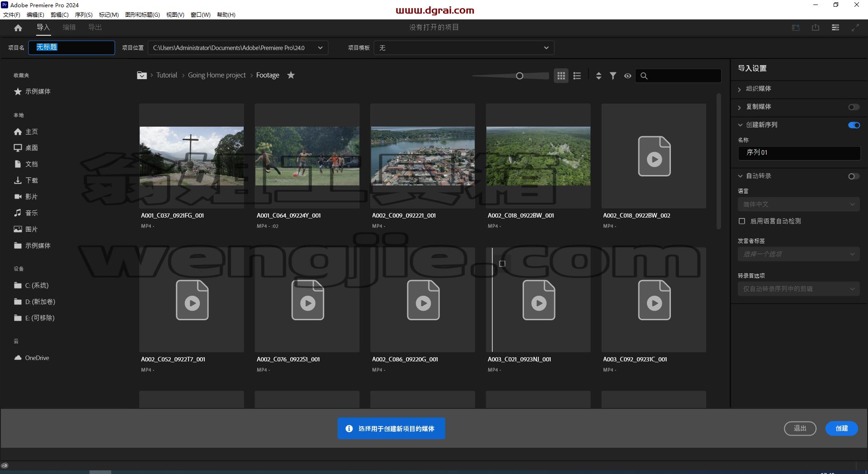Toggle the eye visibility icon
This screenshot has width=868, height=474.
coord(627,76)
